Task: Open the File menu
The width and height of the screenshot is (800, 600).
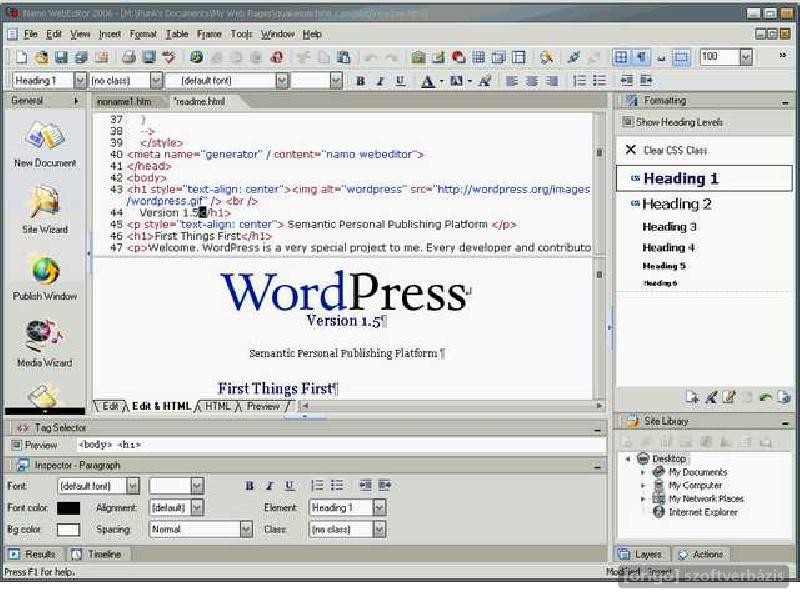Action: click(x=31, y=34)
